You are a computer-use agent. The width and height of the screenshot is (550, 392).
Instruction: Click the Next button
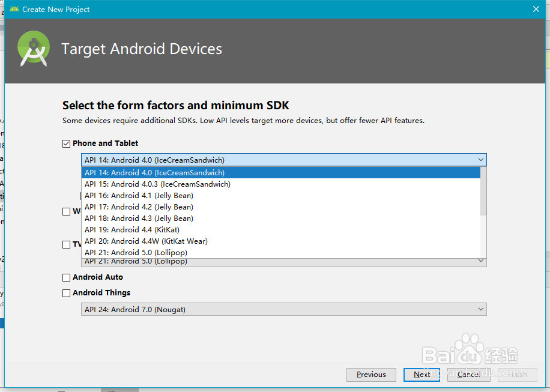coord(422,375)
